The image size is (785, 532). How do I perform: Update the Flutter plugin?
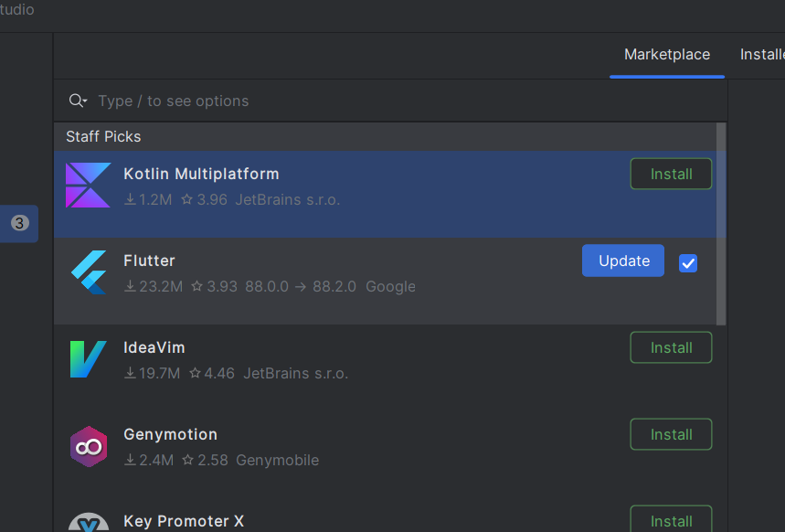[x=622, y=261]
